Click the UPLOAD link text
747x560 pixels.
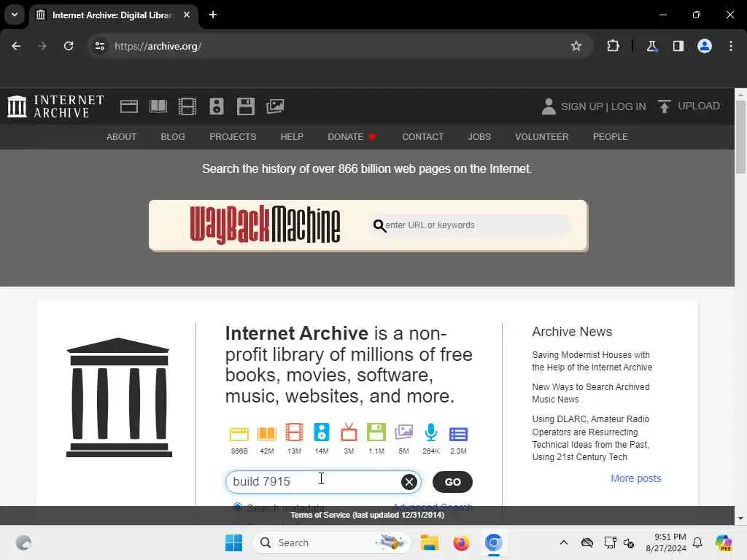(x=698, y=106)
